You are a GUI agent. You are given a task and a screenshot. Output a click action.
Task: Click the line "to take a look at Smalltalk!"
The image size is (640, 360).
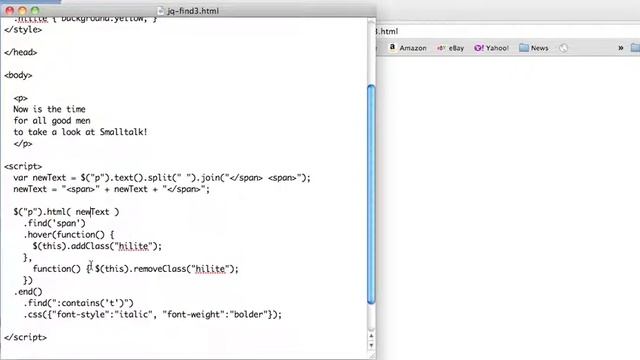[80, 132]
